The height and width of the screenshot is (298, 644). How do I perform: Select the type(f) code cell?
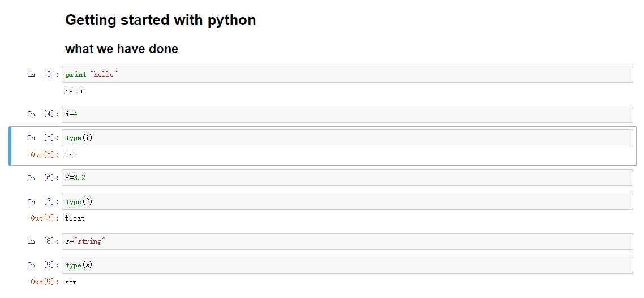(x=347, y=201)
